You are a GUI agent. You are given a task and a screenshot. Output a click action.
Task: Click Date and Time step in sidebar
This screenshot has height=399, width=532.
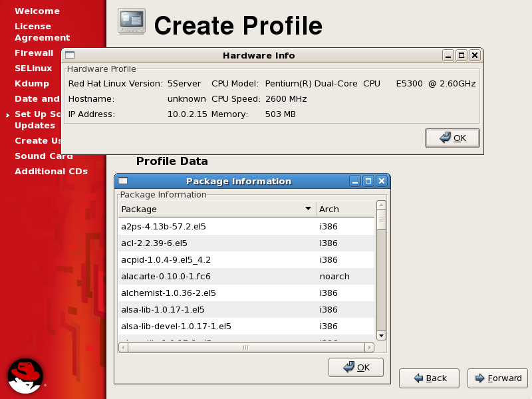[37, 98]
